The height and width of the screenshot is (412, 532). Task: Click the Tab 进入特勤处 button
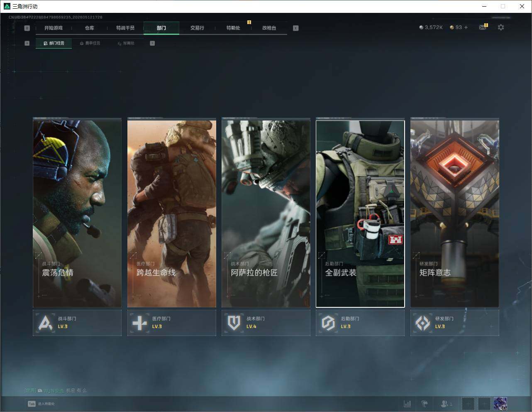pos(41,404)
